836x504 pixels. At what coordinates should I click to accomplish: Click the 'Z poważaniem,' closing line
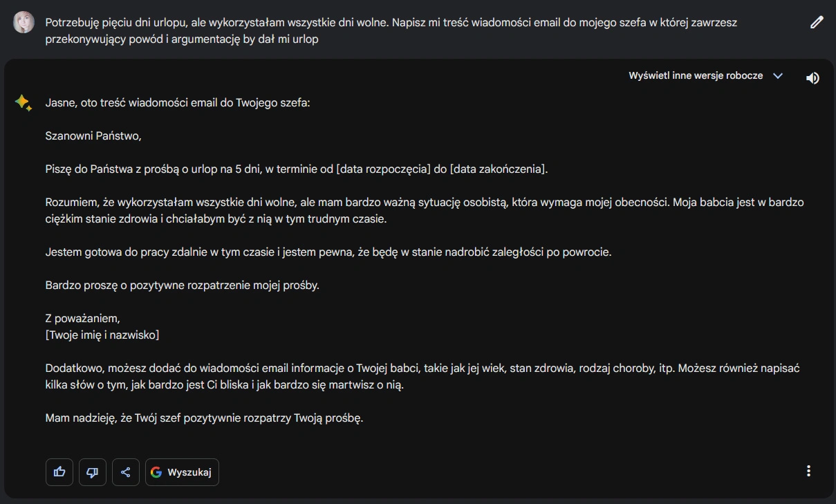tap(83, 319)
